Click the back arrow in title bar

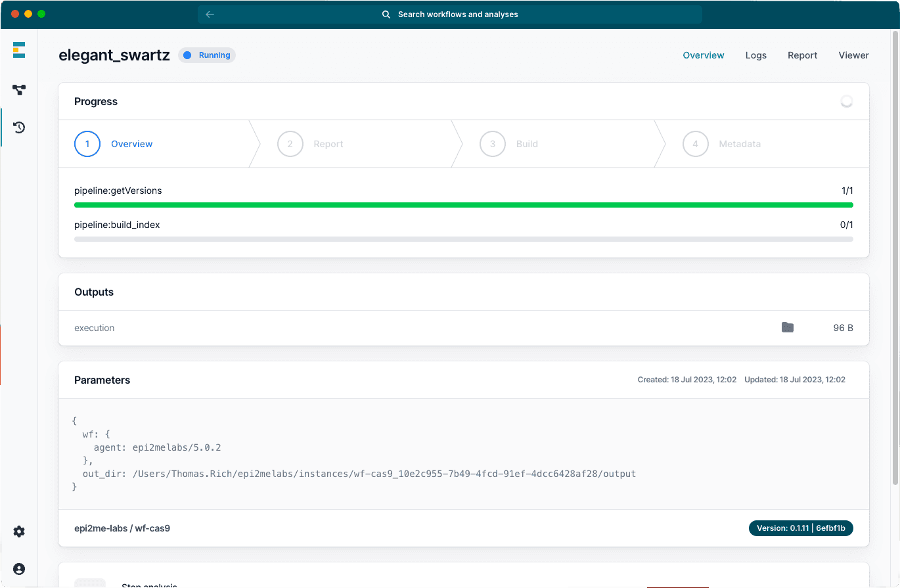pyautogui.click(x=210, y=14)
